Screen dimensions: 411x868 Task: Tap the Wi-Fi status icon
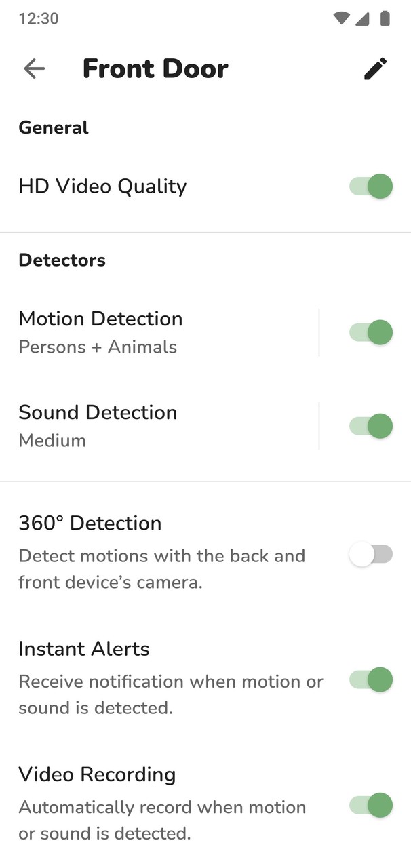[x=341, y=18]
